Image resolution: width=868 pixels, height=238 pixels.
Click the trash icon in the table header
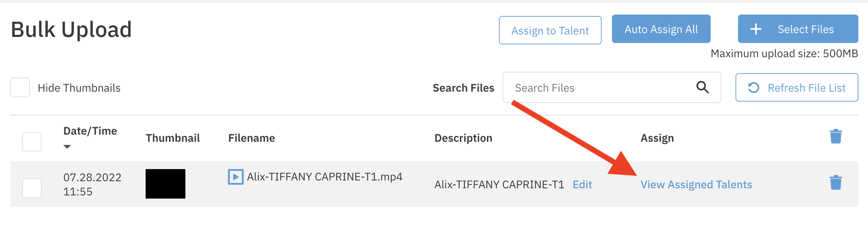pos(836,136)
